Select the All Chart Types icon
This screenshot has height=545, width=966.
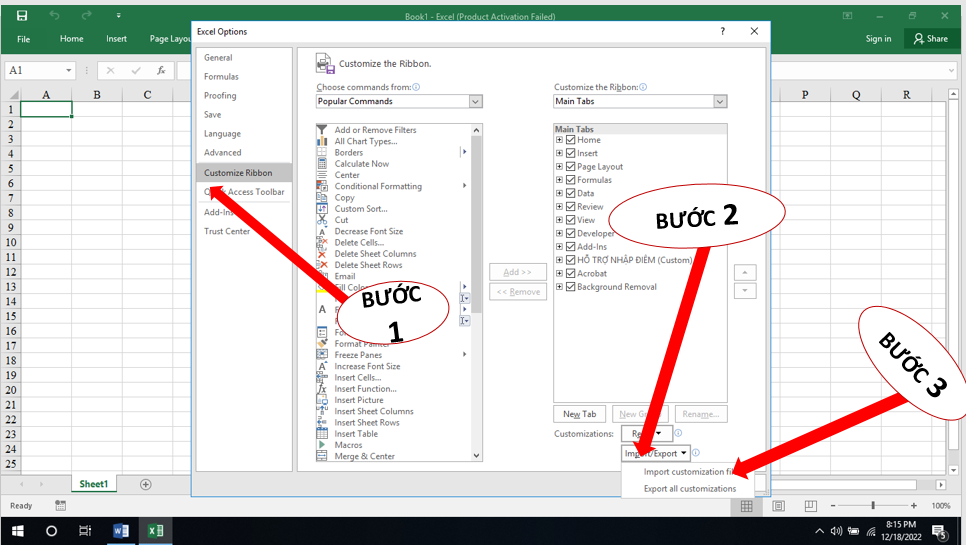[322, 141]
